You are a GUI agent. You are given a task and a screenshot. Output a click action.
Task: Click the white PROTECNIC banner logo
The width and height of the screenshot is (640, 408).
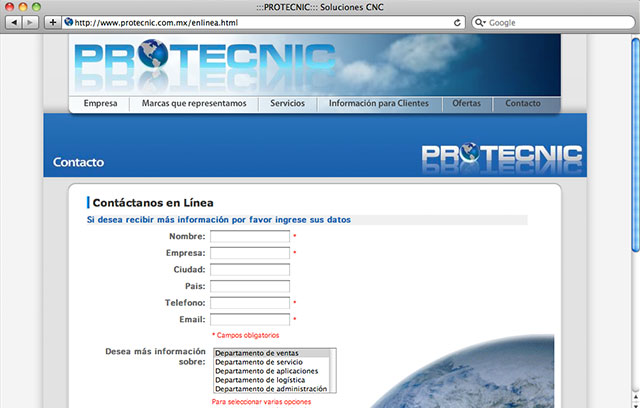tap(502, 154)
